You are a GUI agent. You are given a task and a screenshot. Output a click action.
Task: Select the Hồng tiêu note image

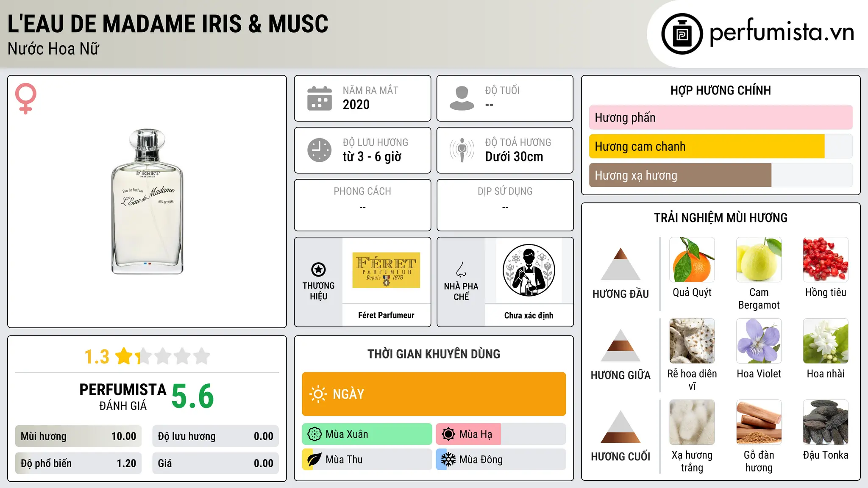[x=826, y=260]
